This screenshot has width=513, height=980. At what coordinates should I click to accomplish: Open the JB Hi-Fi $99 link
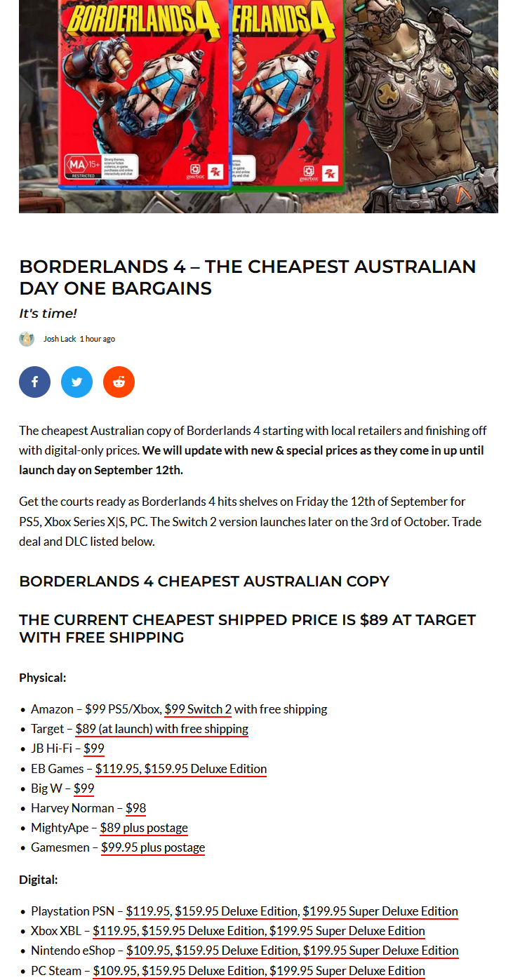tap(93, 749)
